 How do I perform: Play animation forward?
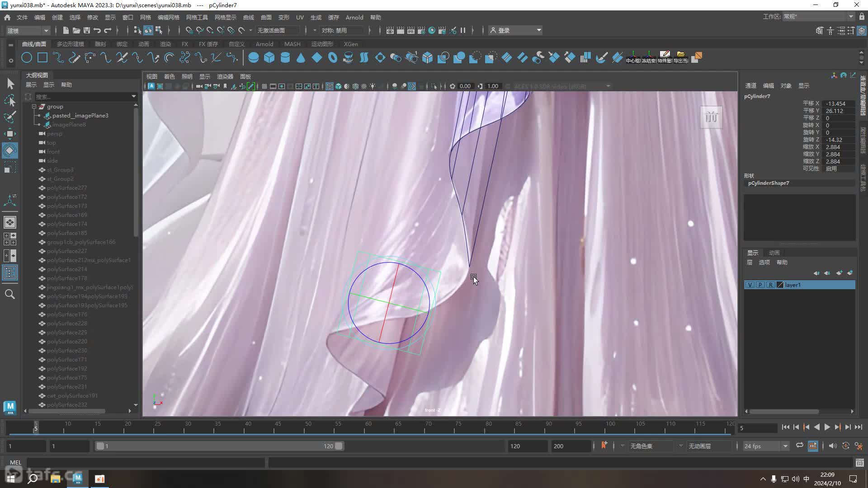[827, 427]
